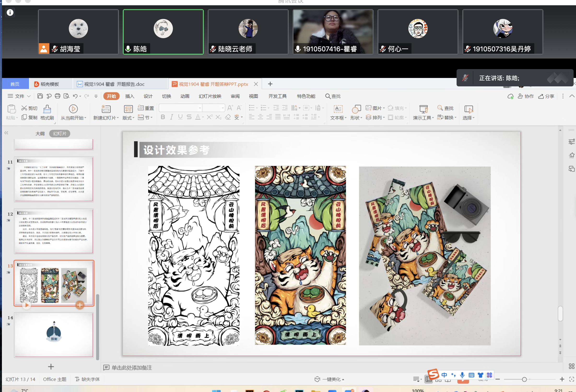Click the zoom slider handle in status bar

tap(524, 379)
